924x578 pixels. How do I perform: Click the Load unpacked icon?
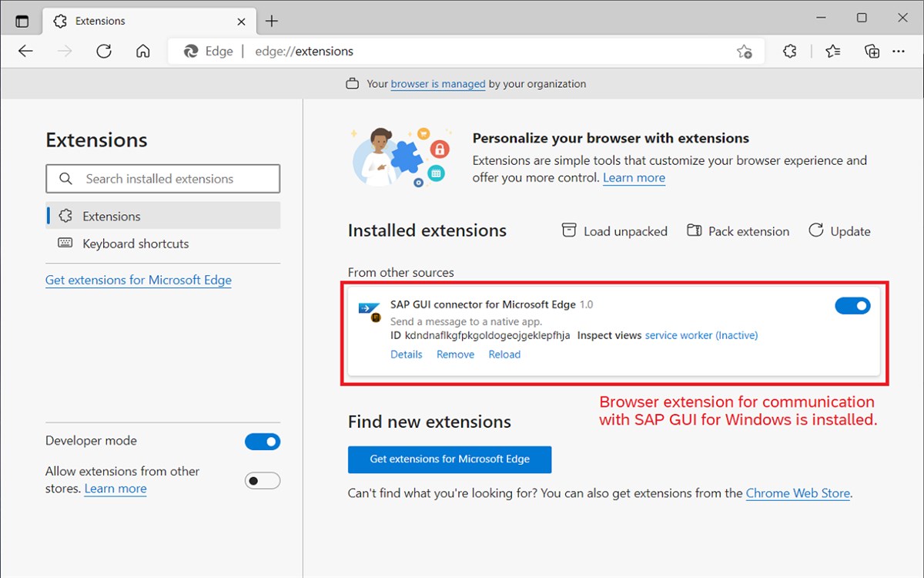568,230
